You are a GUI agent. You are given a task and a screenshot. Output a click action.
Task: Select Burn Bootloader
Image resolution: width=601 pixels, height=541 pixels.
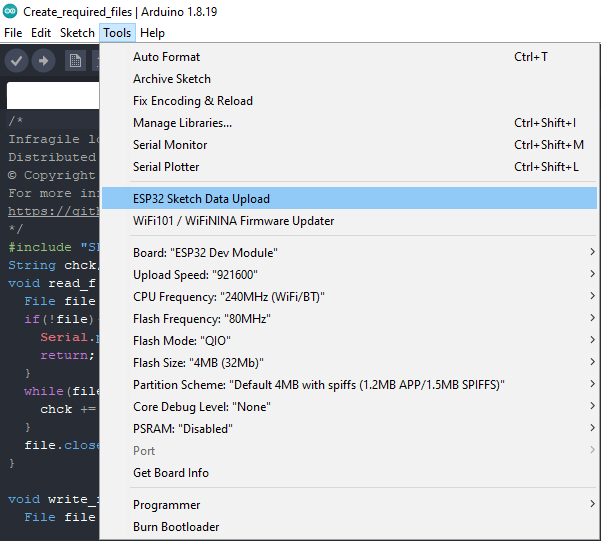click(x=349, y=527)
